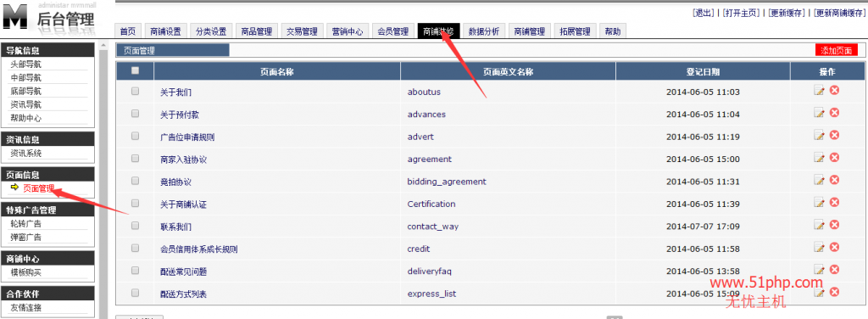
Task: Edit the 竞拍协议 page row
Action: coord(820,180)
